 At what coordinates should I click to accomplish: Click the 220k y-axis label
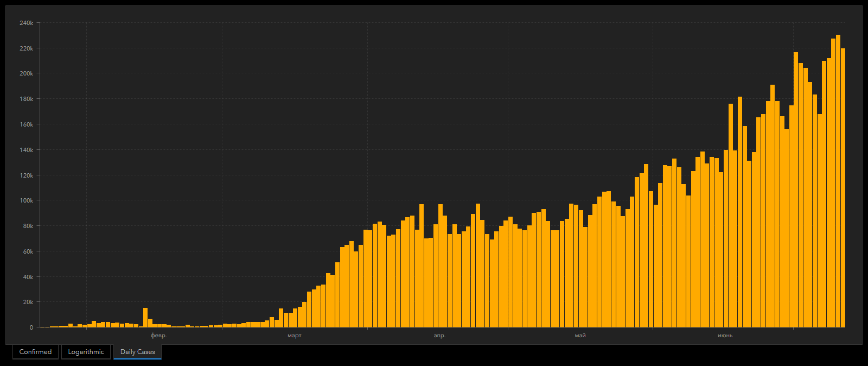pos(26,48)
